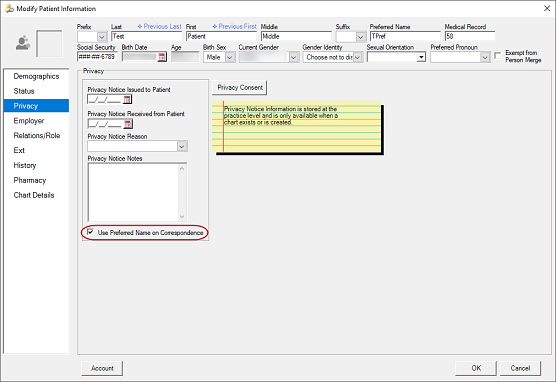Image resolution: width=556 pixels, height=382 pixels.
Task: Open the Chart Details section
Action: [37, 195]
